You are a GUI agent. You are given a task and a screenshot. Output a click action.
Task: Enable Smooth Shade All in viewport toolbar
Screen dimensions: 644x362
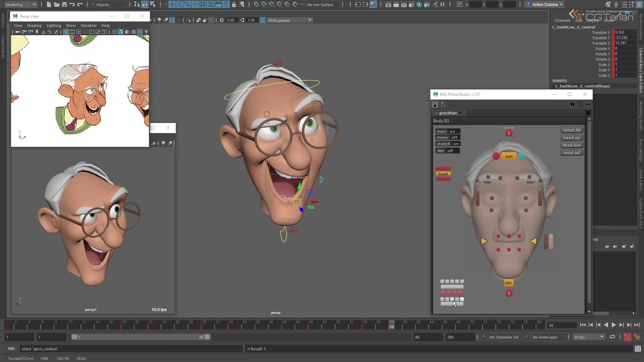[121, 32]
